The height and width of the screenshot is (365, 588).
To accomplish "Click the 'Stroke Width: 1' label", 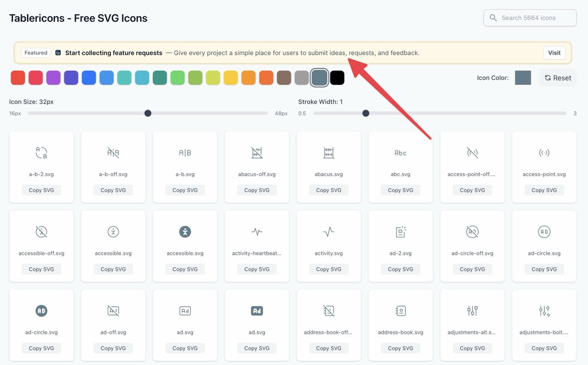I will coord(320,102).
